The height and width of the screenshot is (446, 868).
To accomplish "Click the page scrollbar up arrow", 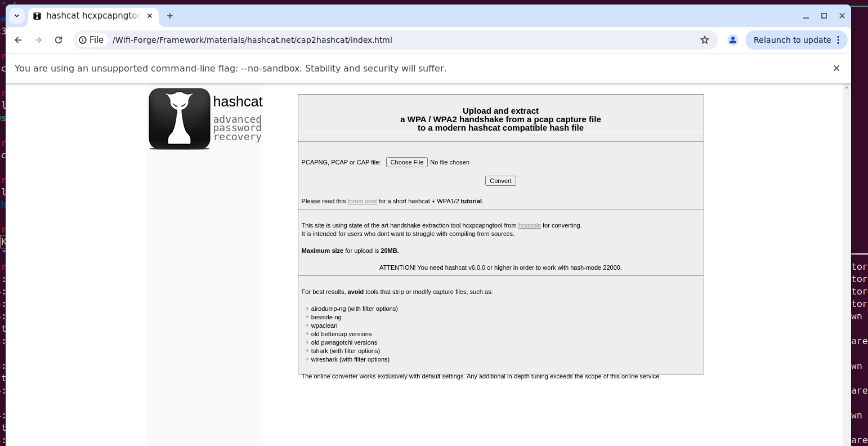I will (847, 87).
